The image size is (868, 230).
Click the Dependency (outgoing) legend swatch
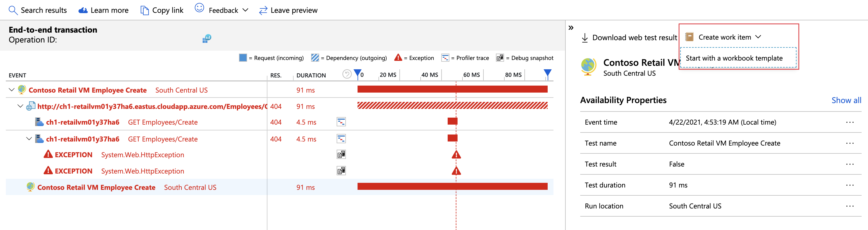(315, 58)
